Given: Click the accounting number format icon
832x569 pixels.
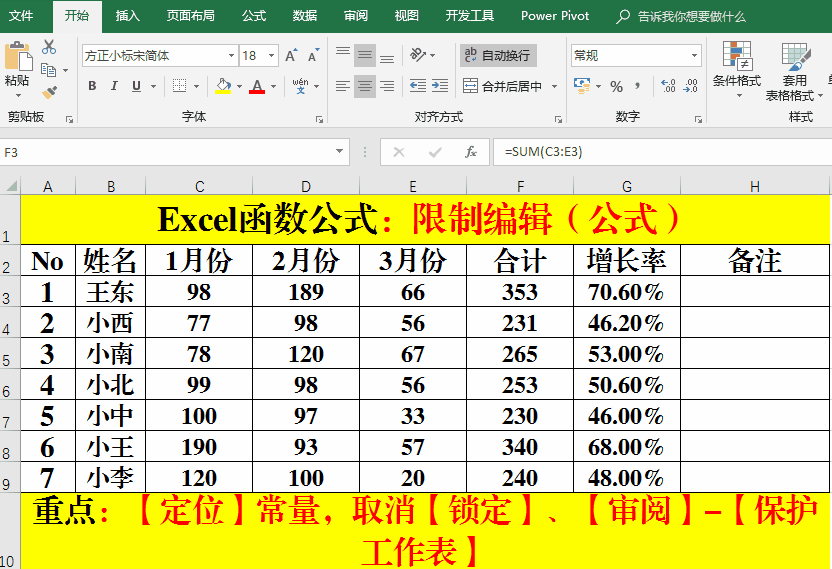Looking at the screenshot, I should (582, 86).
